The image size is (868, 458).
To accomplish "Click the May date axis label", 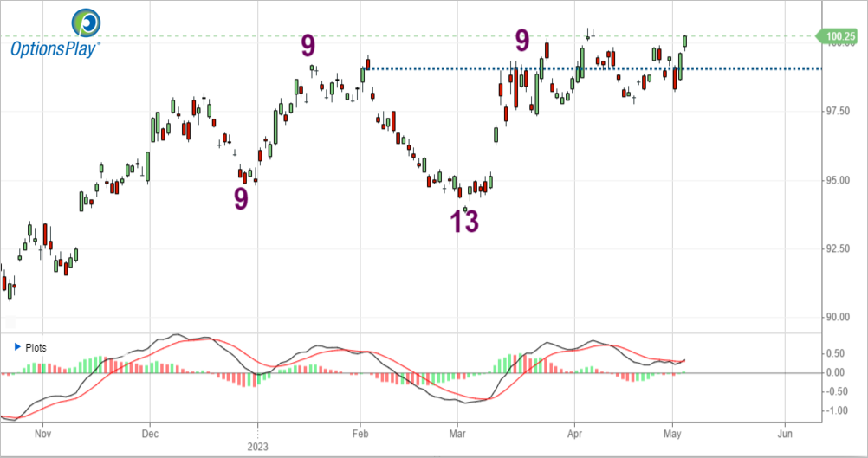I will [672, 434].
